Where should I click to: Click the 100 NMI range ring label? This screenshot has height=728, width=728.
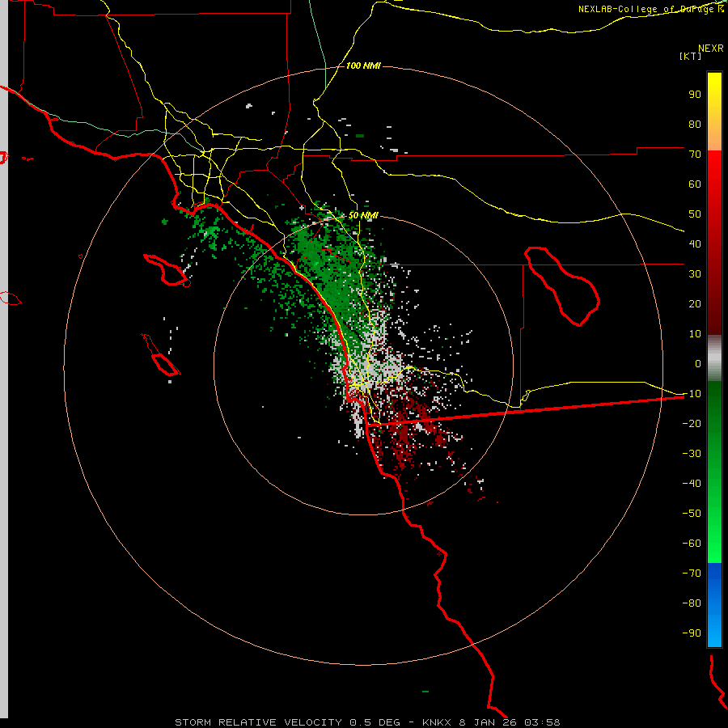[x=363, y=66]
